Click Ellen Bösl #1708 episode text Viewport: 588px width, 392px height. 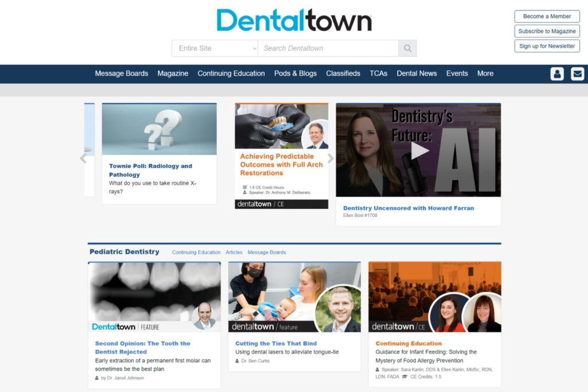pos(360,215)
